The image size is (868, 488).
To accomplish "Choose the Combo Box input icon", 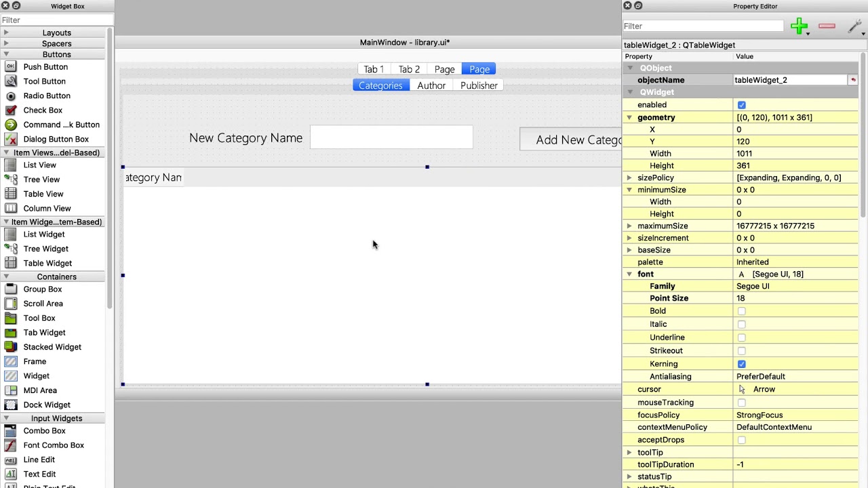I will 11,431.
